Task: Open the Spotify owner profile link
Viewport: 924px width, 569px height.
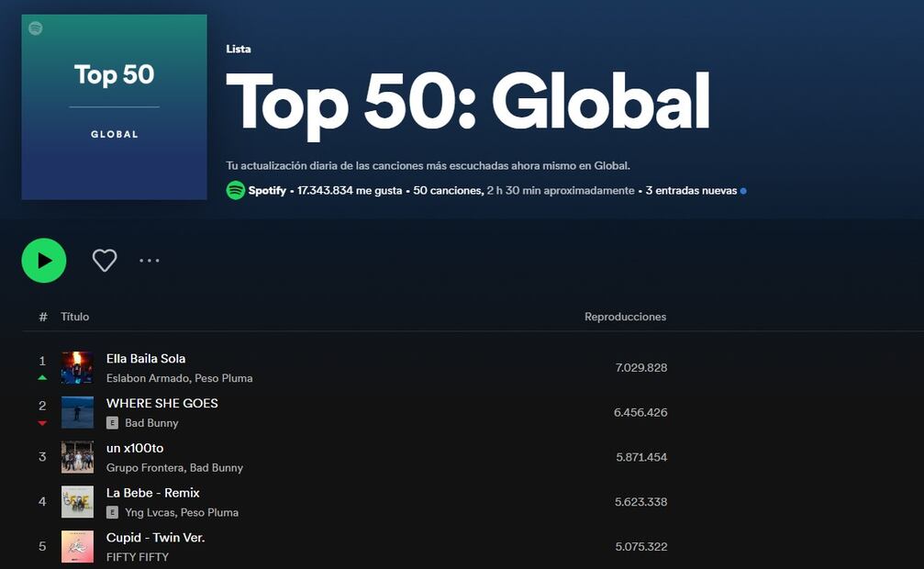Action: coord(266,190)
